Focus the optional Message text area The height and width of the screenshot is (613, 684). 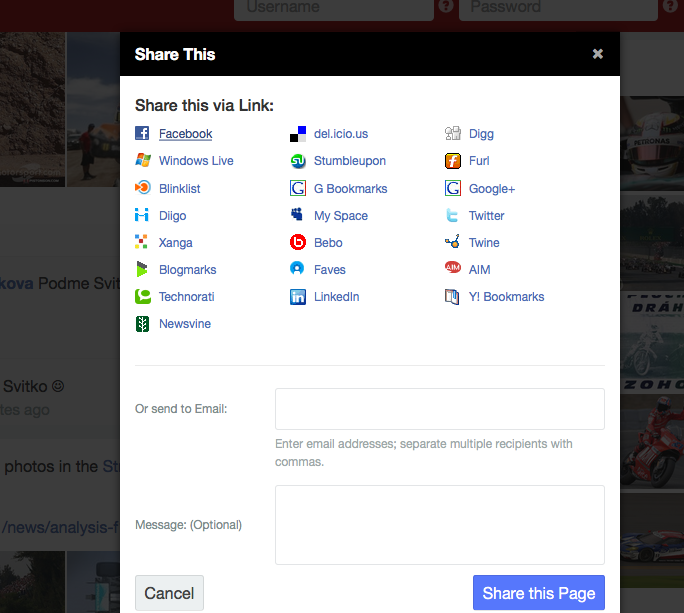(440, 525)
